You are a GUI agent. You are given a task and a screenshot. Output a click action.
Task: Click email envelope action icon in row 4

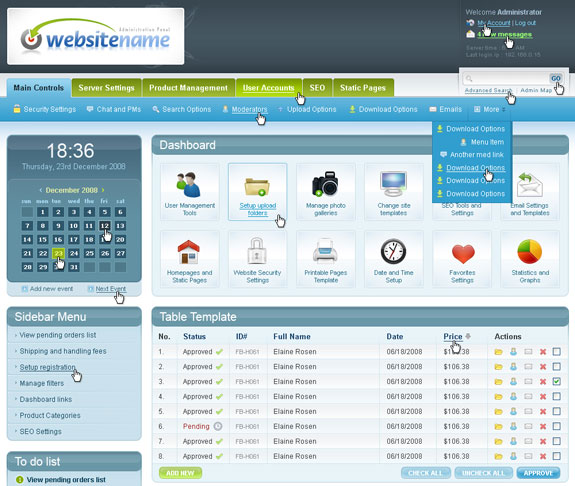pos(528,397)
